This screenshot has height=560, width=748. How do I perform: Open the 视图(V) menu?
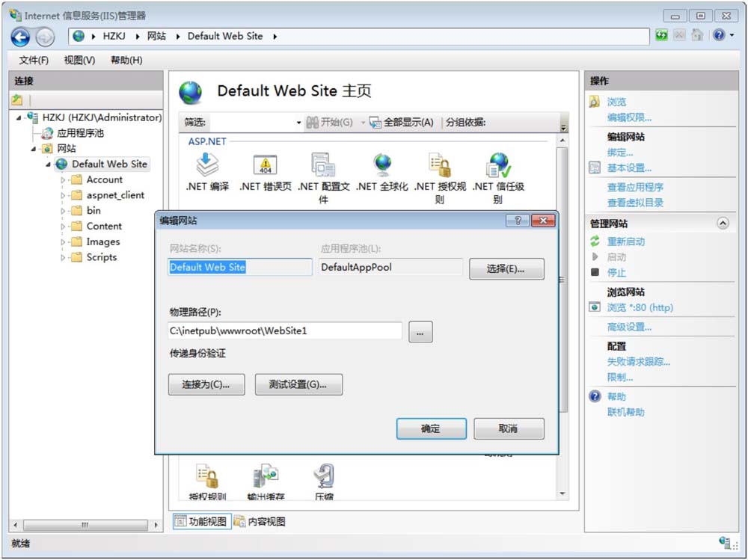tap(79, 60)
